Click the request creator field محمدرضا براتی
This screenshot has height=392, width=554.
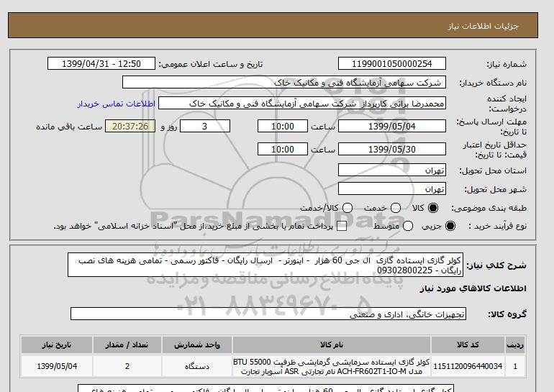[x=302, y=104]
